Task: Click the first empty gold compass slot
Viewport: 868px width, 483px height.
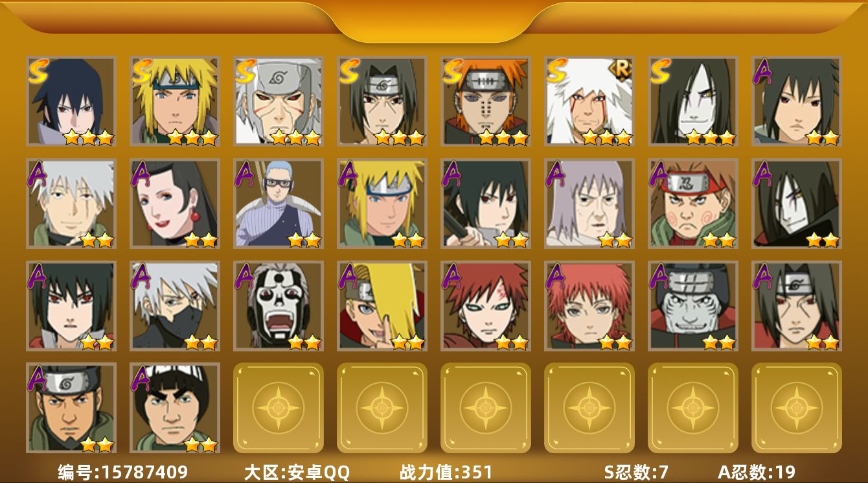Action: click(x=279, y=408)
